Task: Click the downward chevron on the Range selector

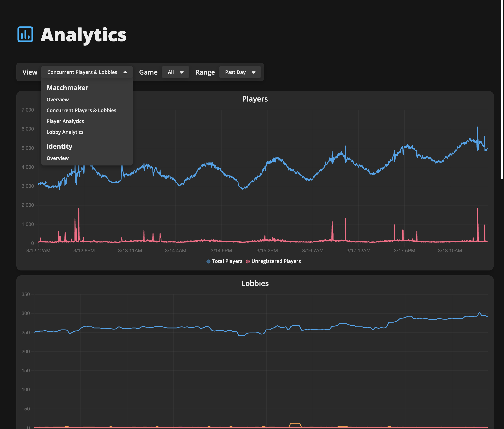Action: pos(253,72)
